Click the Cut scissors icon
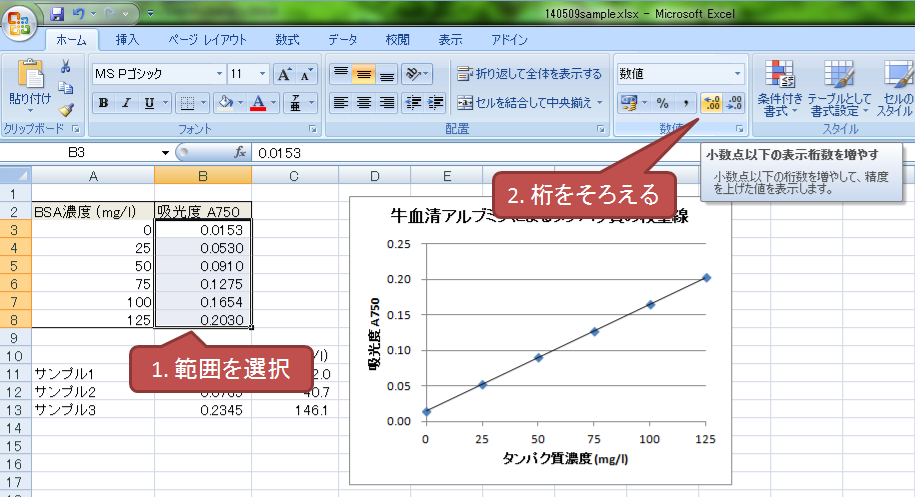915x497 pixels. 66,67
